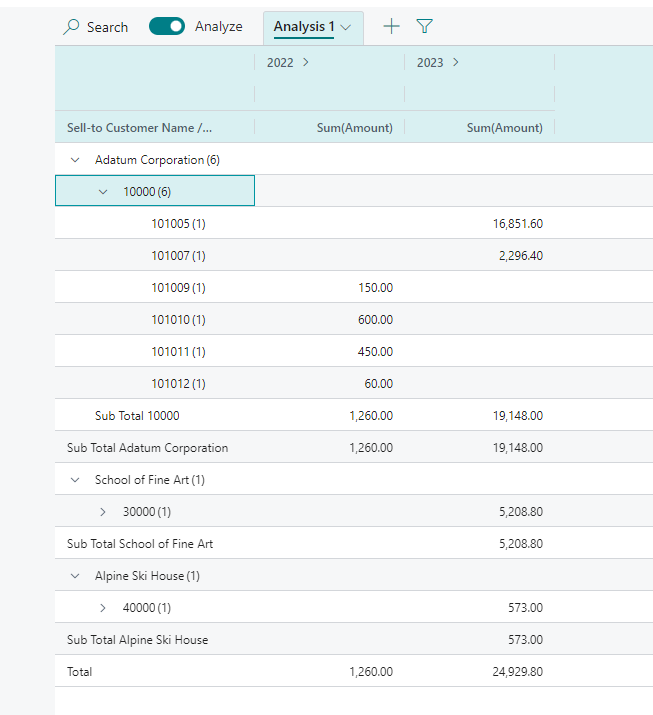Select the Total row 24,929.80 value
Viewport: 653px width, 715px height.
[x=517, y=672]
